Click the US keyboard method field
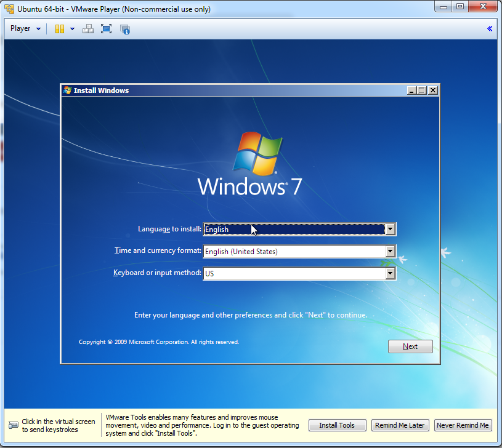 click(289, 273)
